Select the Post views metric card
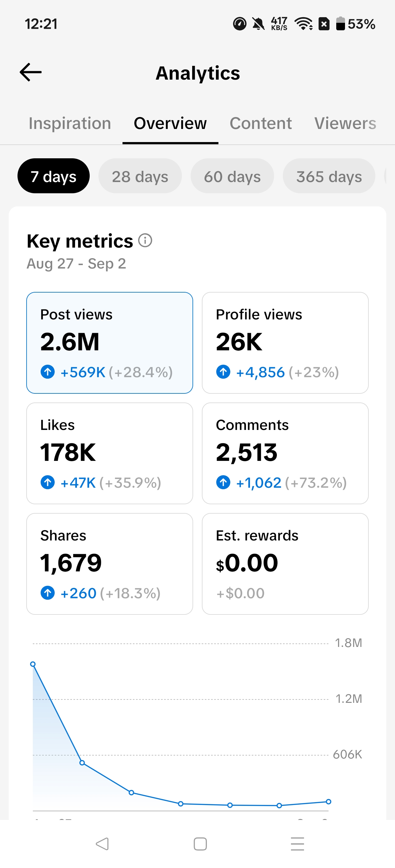The width and height of the screenshot is (395, 868). (110, 343)
